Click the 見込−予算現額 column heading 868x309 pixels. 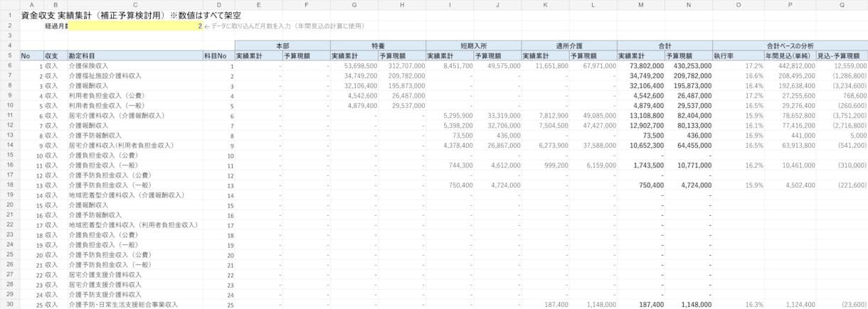[x=842, y=55]
